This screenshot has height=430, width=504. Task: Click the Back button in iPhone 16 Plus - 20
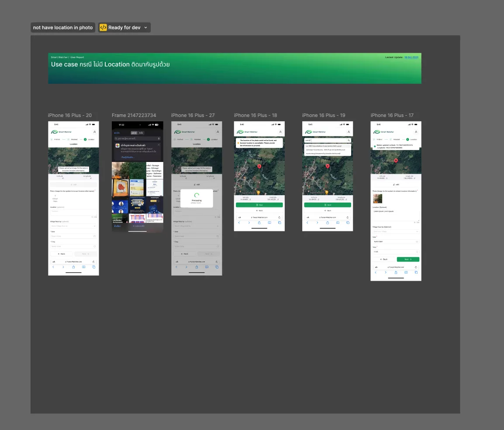[x=62, y=254]
